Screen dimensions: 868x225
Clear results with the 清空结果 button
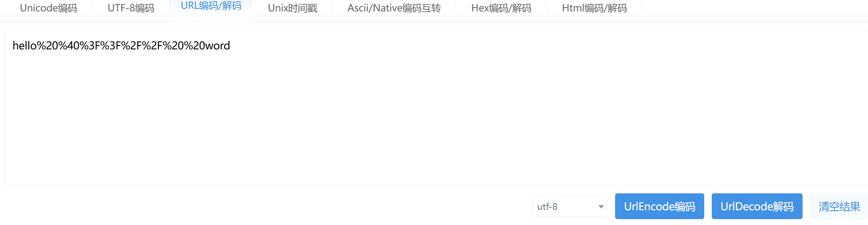(x=839, y=206)
